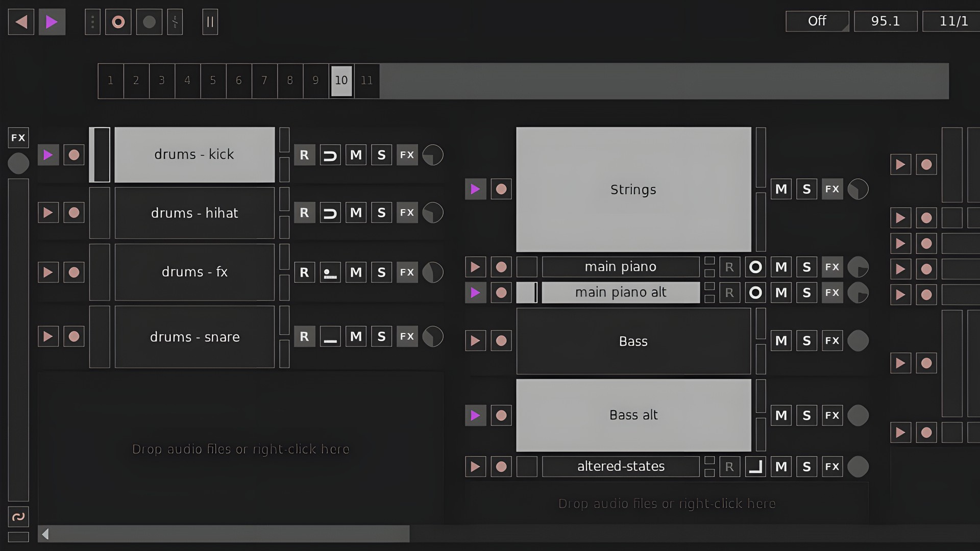Adjust the Strings channel volume knob
Viewport: 980px width, 551px height.
pyautogui.click(x=858, y=189)
